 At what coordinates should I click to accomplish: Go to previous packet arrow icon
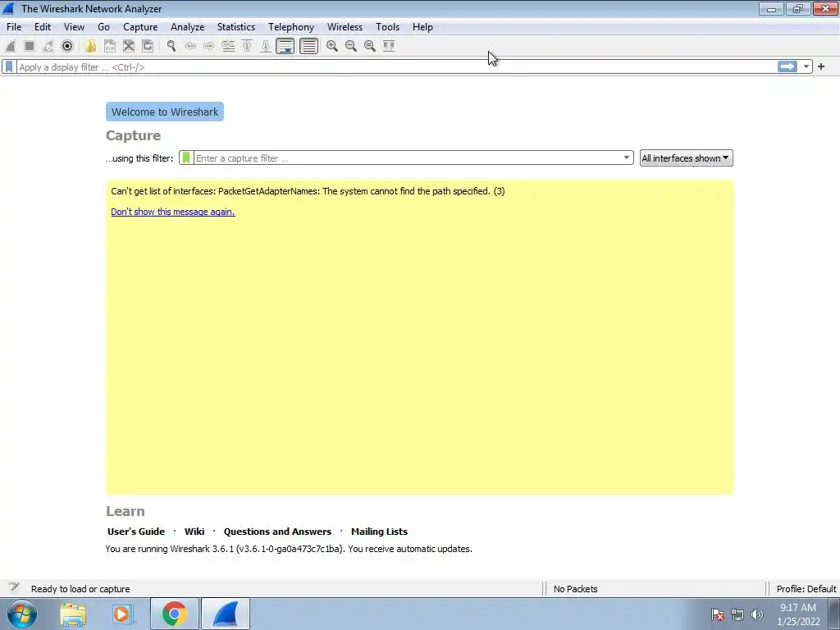[x=190, y=46]
